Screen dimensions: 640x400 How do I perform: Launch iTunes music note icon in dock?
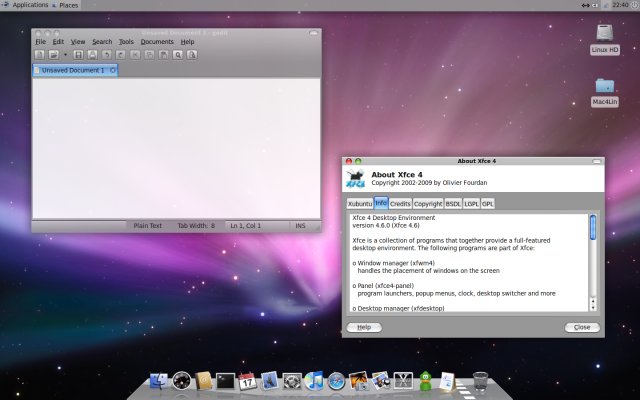(314, 380)
